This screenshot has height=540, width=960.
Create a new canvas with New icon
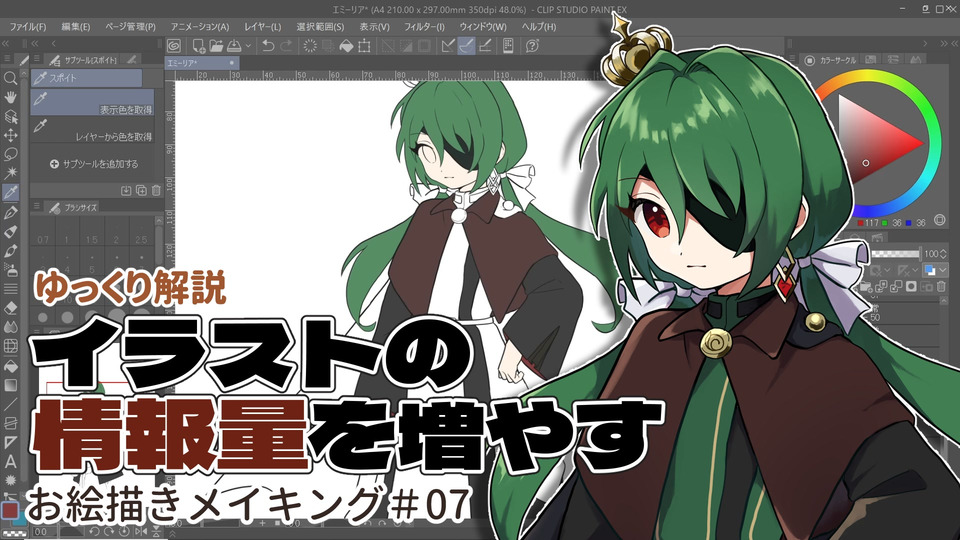click(x=198, y=46)
